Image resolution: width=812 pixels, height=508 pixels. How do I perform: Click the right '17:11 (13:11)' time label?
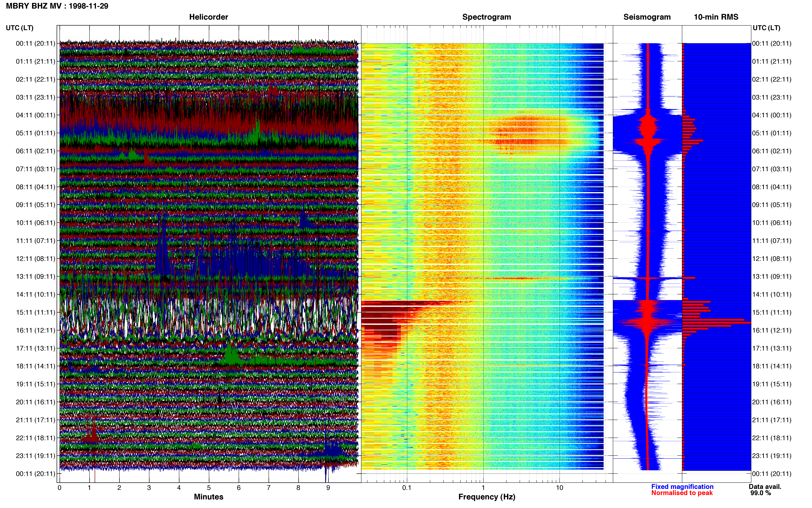click(x=772, y=348)
